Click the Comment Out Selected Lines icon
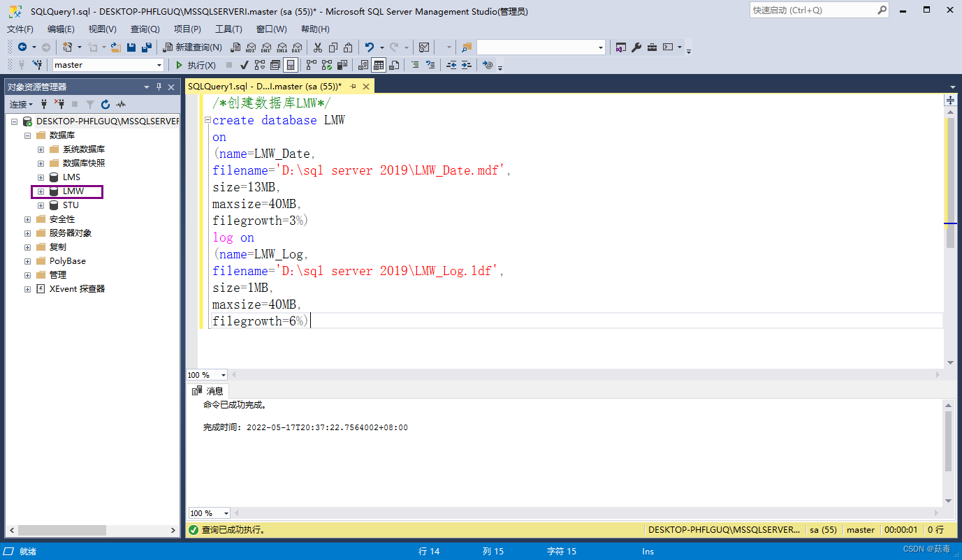Image resolution: width=962 pixels, height=560 pixels. pyautogui.click(x=416, y=64)
